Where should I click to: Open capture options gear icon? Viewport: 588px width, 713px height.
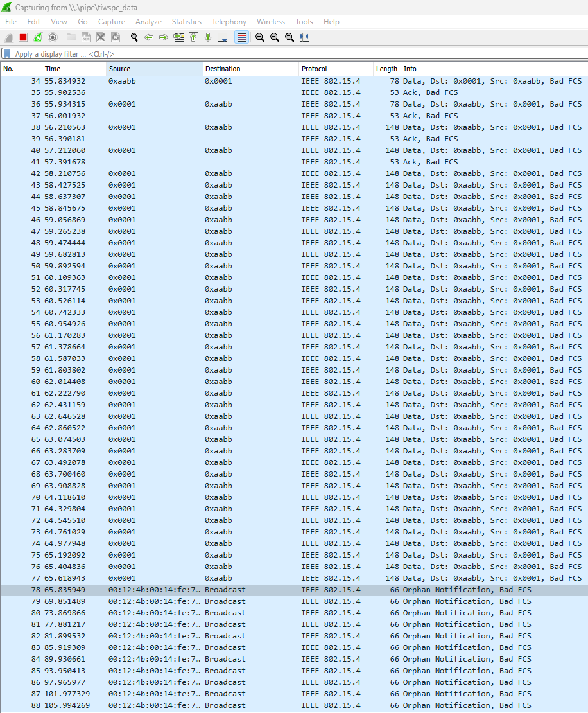tap(53, 37)
